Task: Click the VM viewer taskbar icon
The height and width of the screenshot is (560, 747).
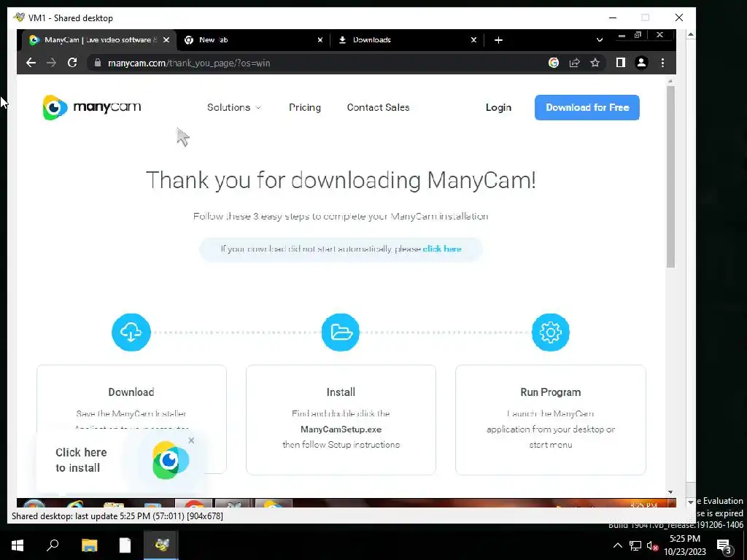Action: point(161,545)
